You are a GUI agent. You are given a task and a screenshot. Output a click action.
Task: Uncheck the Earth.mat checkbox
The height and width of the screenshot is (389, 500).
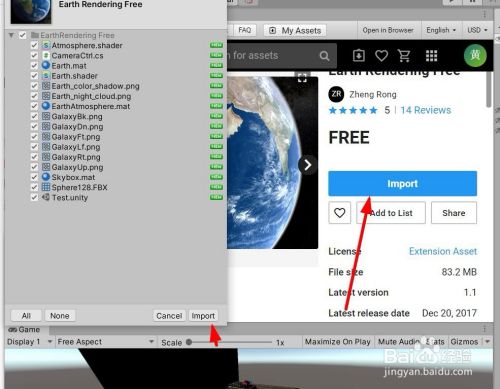click(34, 65)
